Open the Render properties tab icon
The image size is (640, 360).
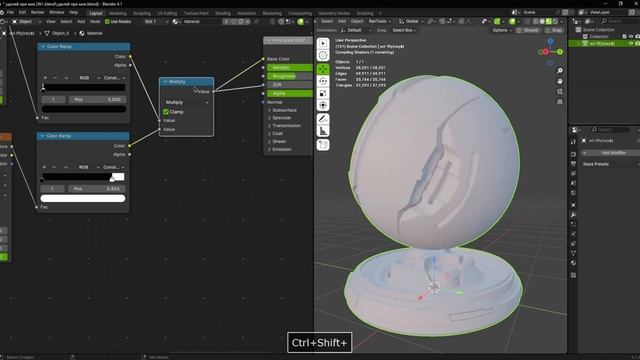click(x=573, y=154)
